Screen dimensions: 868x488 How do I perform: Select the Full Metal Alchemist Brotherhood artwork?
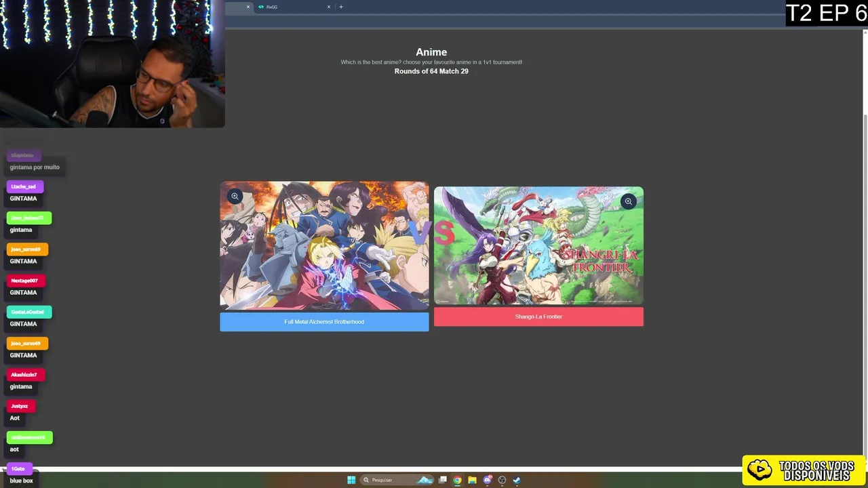tap(324, 245)
